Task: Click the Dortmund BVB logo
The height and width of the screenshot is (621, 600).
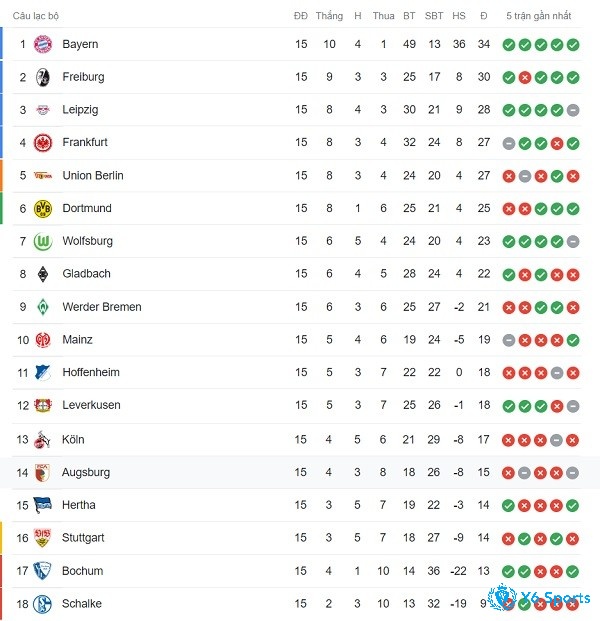Action: click(43, 208)
